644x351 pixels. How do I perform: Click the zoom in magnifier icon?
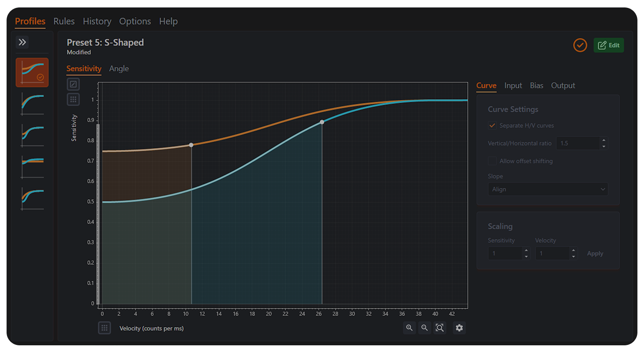click(x=409, y=328)
